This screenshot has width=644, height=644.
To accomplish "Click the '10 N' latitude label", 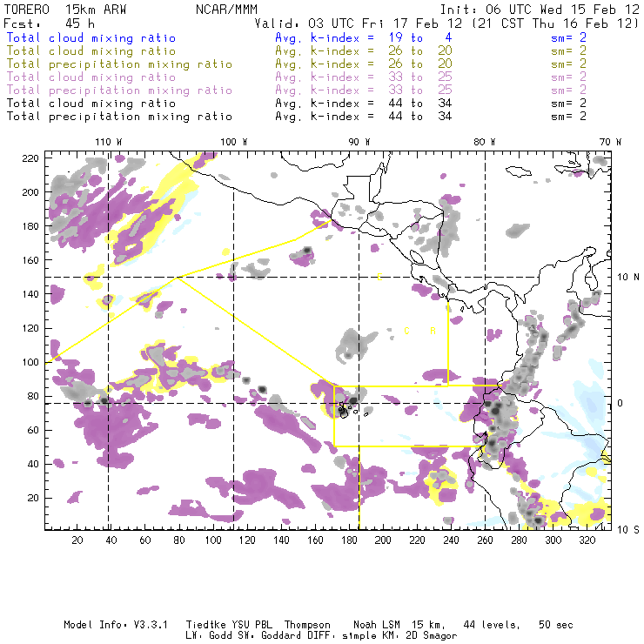I will tap(628, 278).
